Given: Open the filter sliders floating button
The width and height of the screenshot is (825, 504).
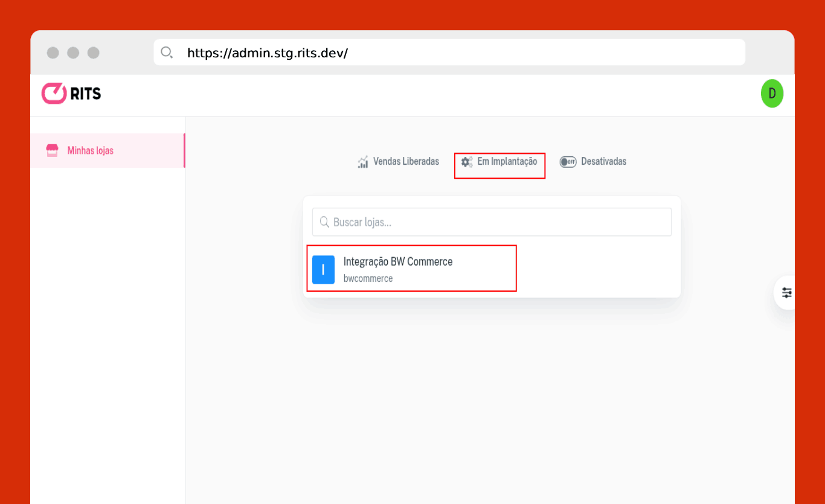Looking at the screenshot, I should coord(786,293).
